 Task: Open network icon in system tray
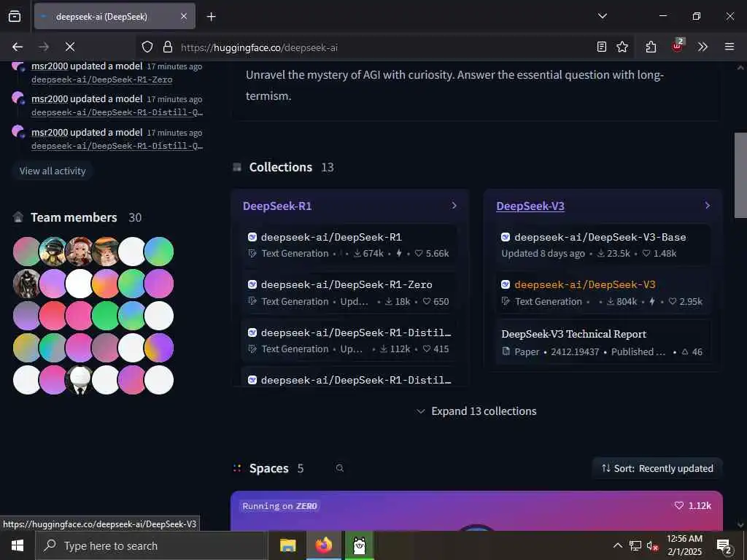(635, 545)
